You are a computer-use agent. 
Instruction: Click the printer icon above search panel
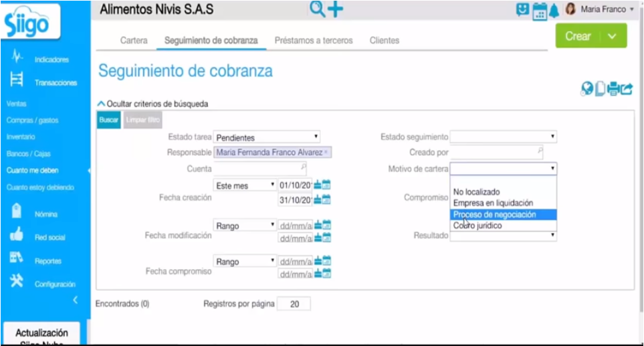click(613, 88)
